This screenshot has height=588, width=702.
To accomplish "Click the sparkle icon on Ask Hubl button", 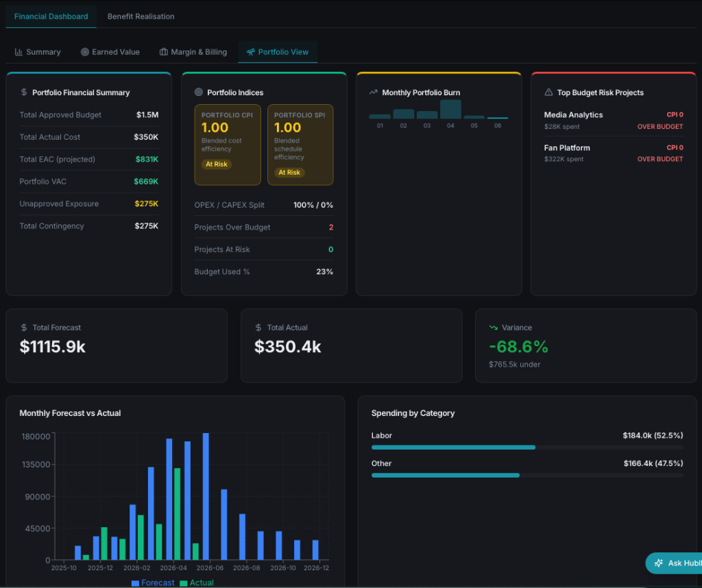I will point(659,563).
